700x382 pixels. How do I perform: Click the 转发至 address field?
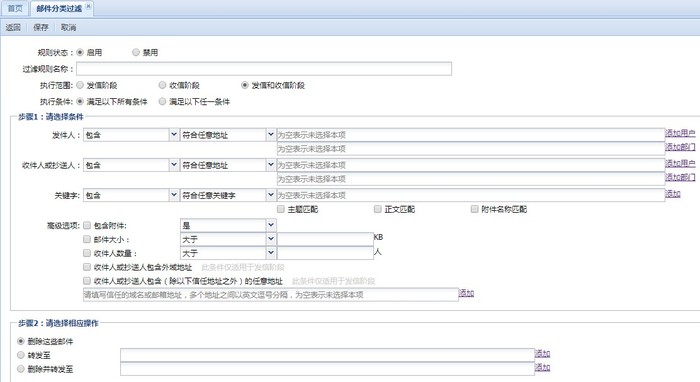[x=327, y=355]
